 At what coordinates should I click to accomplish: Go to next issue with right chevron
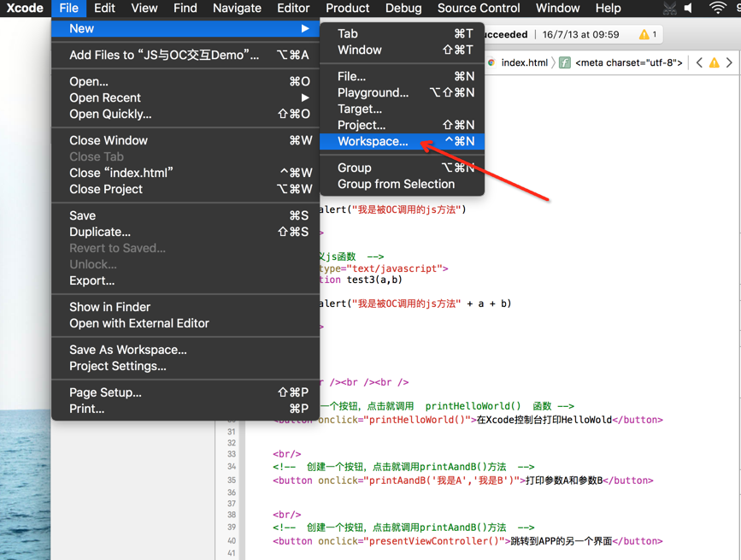point(729,62)
